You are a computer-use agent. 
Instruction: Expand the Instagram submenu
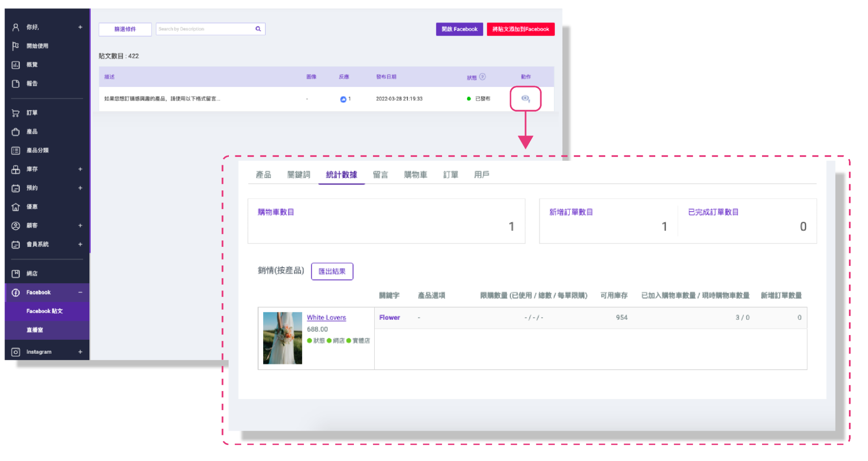point(80,352)
